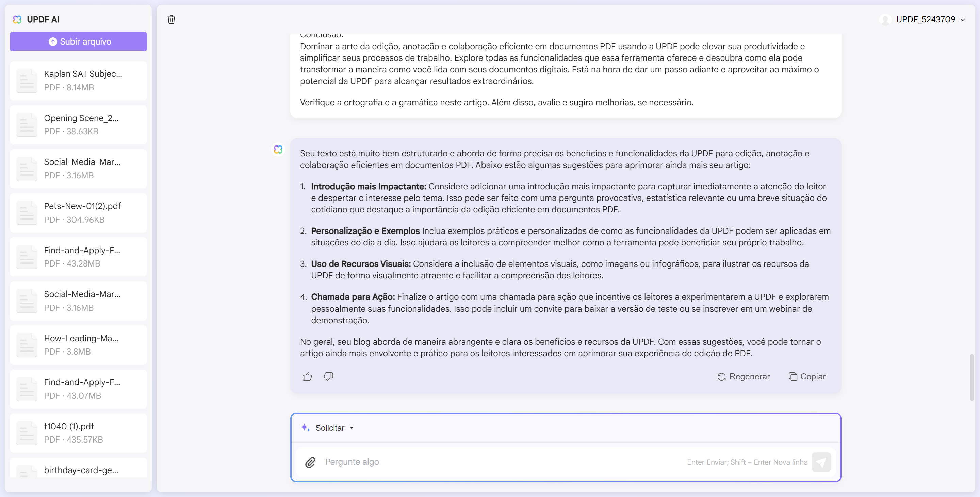Open f1040 (1).pdf in the list
The width and height of the screenshot is (980, 497).
pyautogui.click(x=78, y=433)
